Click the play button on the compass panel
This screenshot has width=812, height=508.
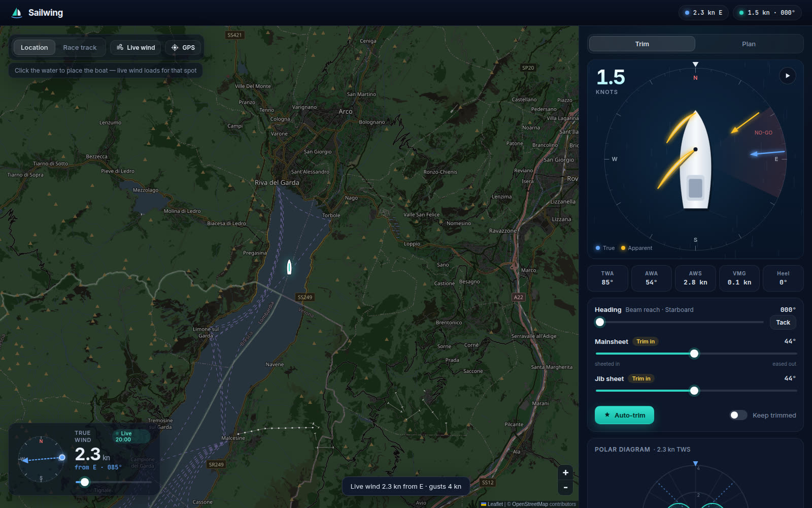point(787,76)
